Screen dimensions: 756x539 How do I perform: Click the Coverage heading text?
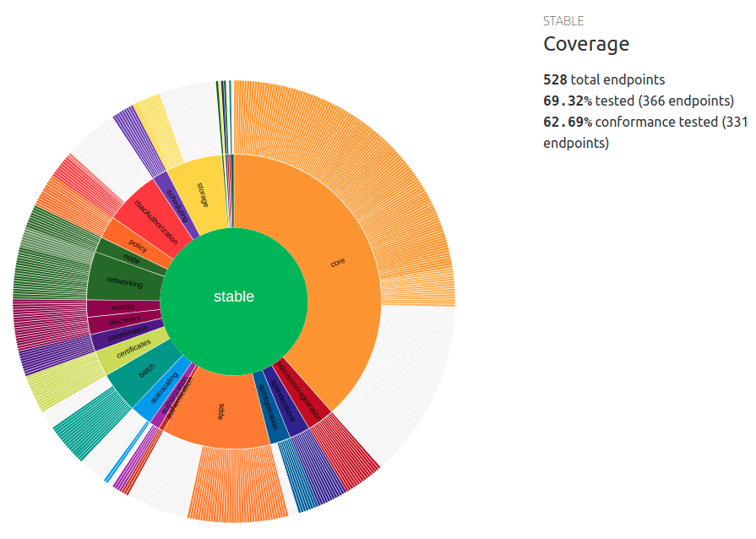(585, 44)
